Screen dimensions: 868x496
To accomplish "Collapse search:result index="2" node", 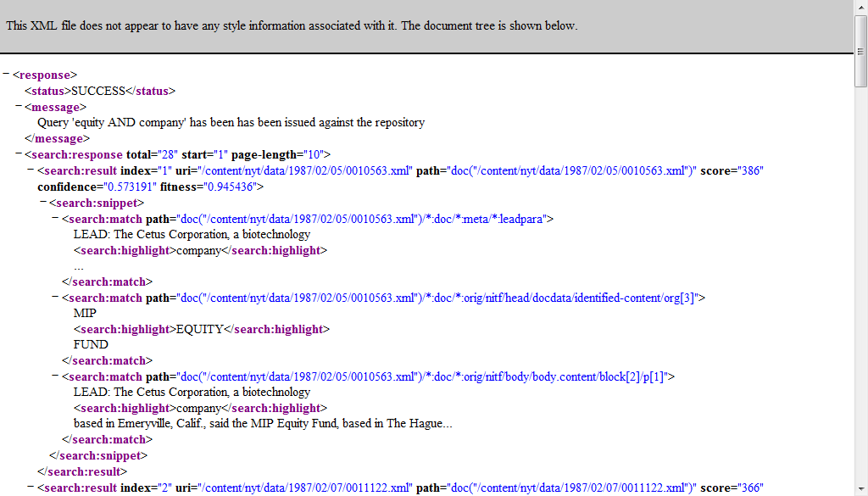I will point(31,487).
